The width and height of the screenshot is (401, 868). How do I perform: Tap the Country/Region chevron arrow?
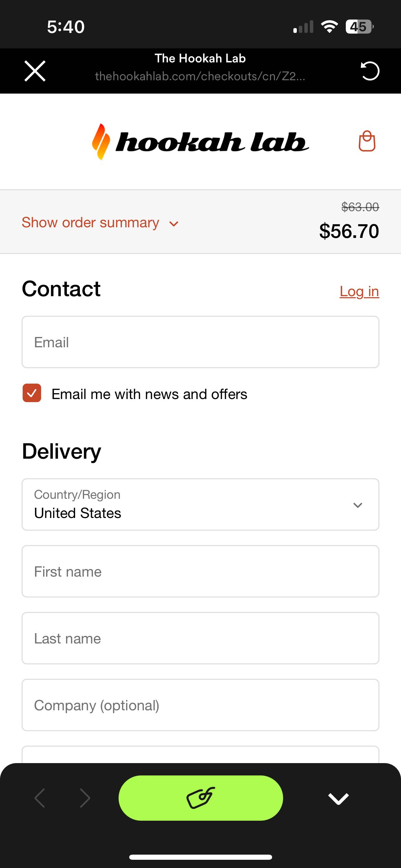point(358,505)
